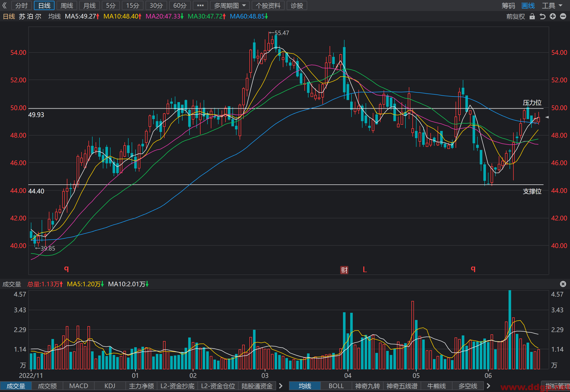570x392 pixels.
Task: Click the double-arrow collapse icon at top left
Action: (4, 5)
